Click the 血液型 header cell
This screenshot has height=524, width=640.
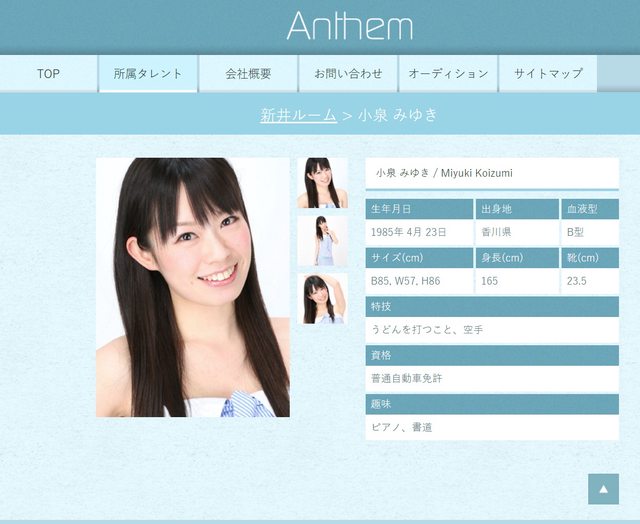click(x=590, y=209)
